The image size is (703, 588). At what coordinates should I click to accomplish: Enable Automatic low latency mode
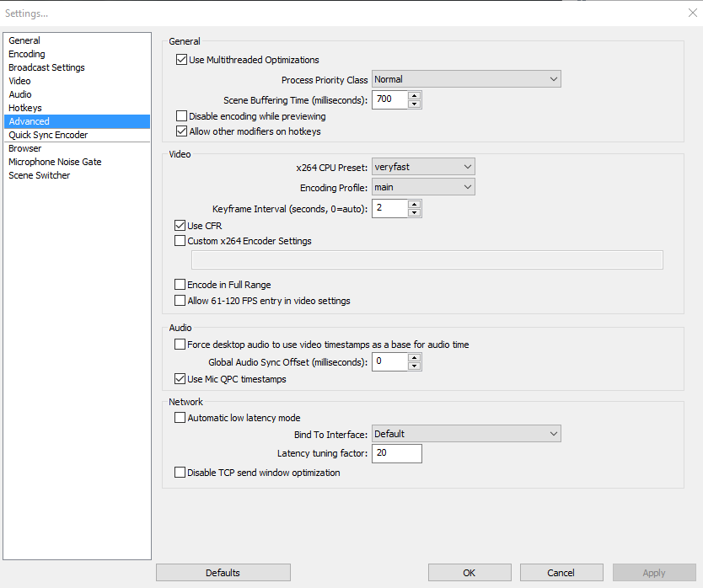click(x=180, y=418)
